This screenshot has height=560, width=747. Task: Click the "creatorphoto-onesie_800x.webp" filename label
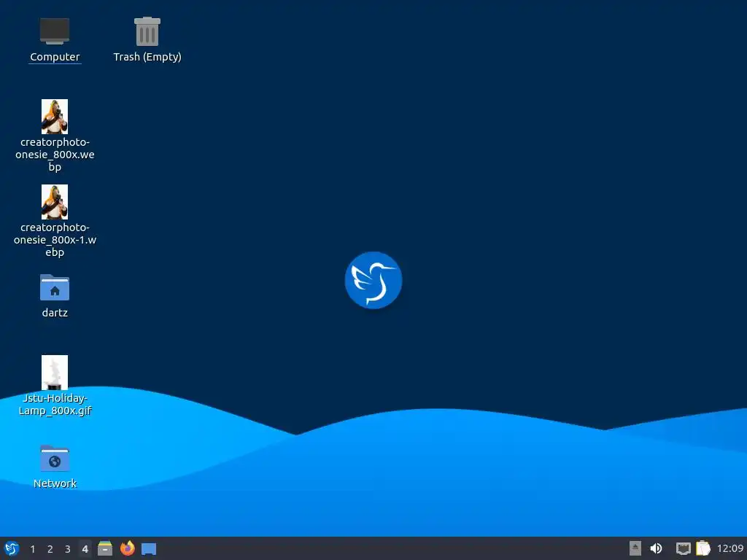(x=55, y=155)
